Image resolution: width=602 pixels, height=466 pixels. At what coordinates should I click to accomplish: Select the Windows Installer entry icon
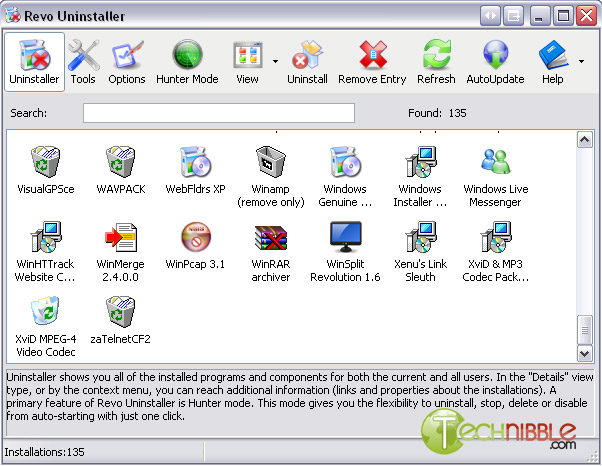coord(420,161)
